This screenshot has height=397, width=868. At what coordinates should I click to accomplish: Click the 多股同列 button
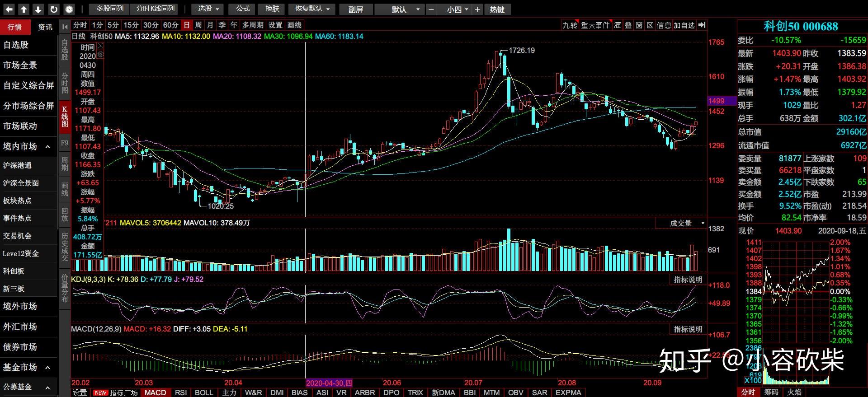(x=109, y=9)
